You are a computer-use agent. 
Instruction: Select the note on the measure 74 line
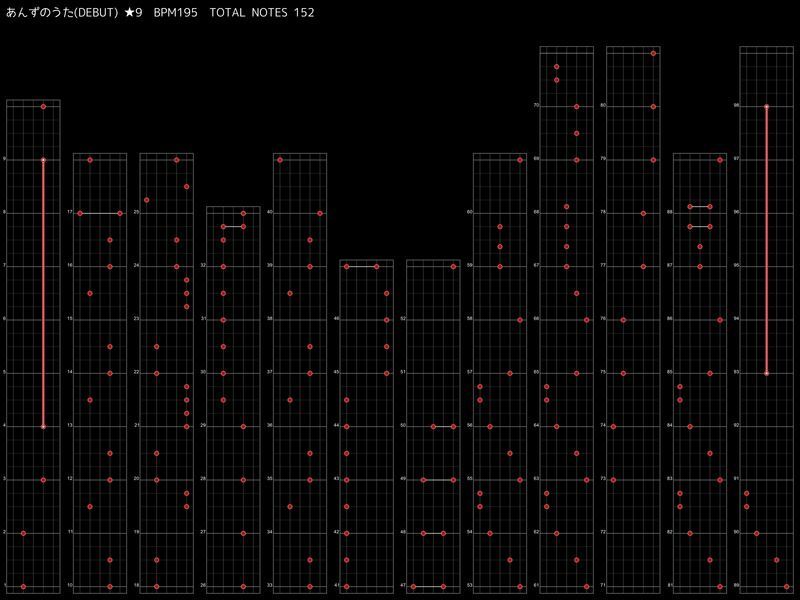[613, 426]
